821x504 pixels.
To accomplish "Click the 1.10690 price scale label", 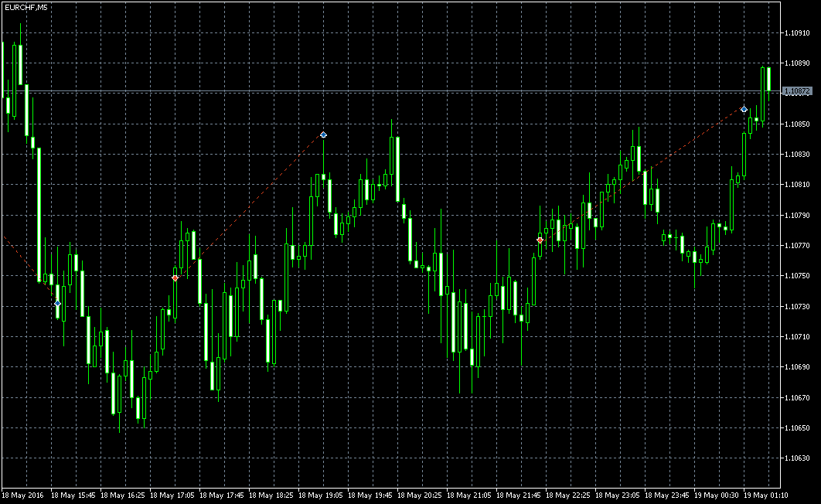I will pos(797,367).
